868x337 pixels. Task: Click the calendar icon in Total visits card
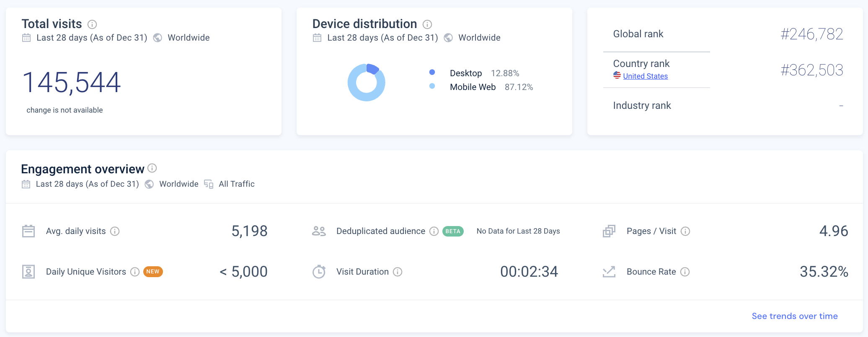pyautogui.click(x=26, y=38)
